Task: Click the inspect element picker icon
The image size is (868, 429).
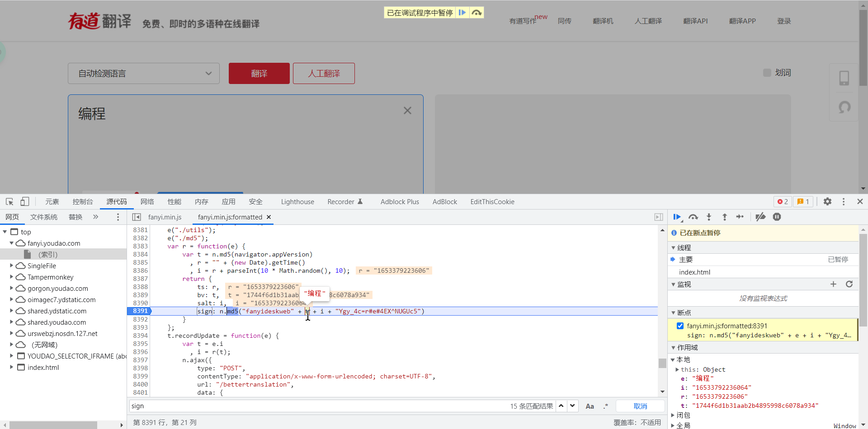Action: point(9,202)
